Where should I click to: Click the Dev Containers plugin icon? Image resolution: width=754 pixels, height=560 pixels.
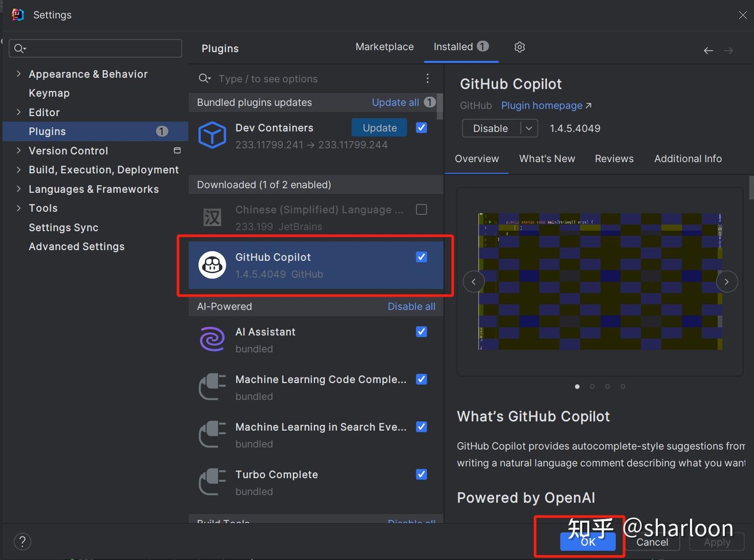pos(212,135)
